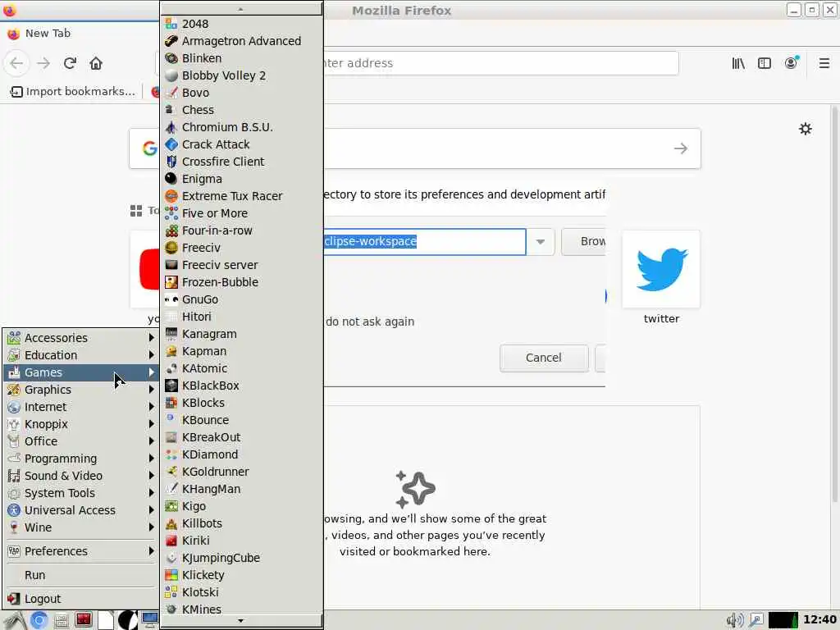This screenshot has height=630, width=840.
Task: Click the Crossfire Client shield icon
Action: [171, 162]
